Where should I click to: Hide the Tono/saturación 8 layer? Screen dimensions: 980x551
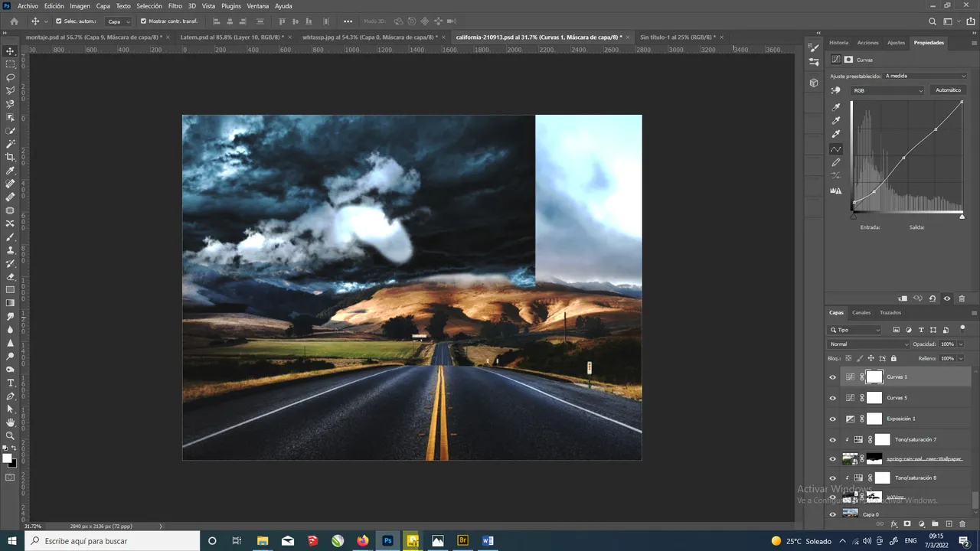(833, 478)
